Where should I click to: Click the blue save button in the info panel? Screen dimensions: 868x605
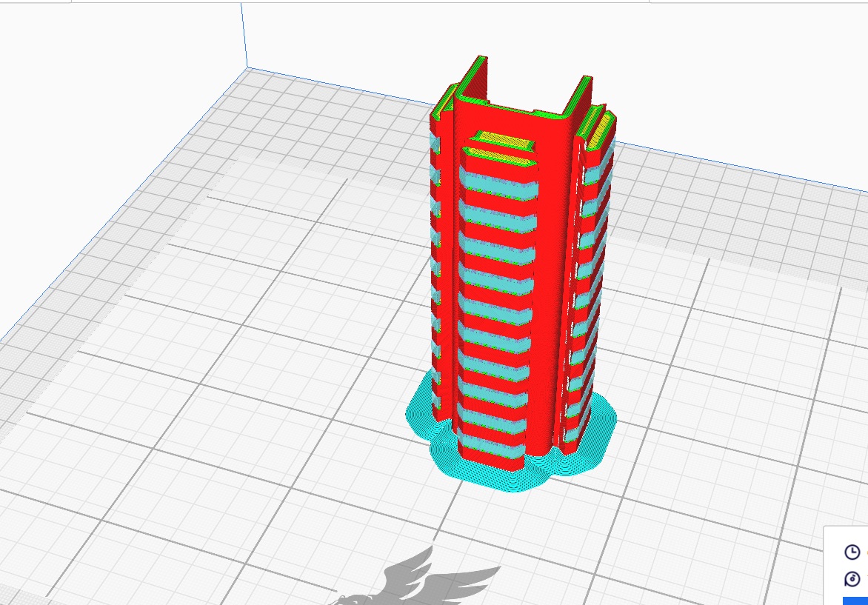(855, 601)
